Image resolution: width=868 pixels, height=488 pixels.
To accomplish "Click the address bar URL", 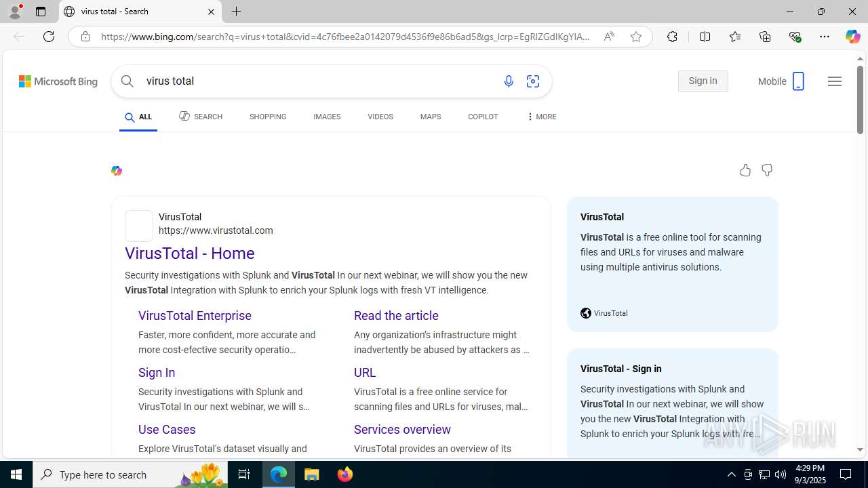I will [345, 37].
